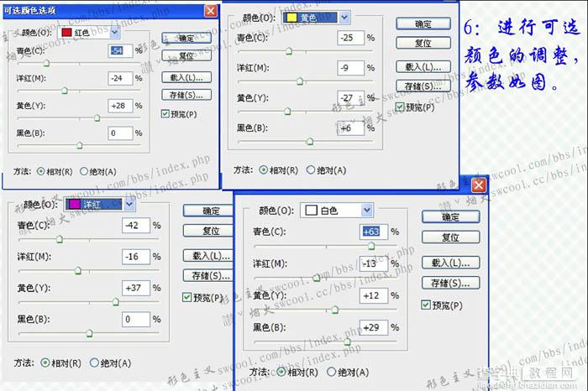This screenshot has width=588, height=391.
Task: Expand the 白色 (white) color dropdown
Action: pyautogui.click(x=366, y=211)
